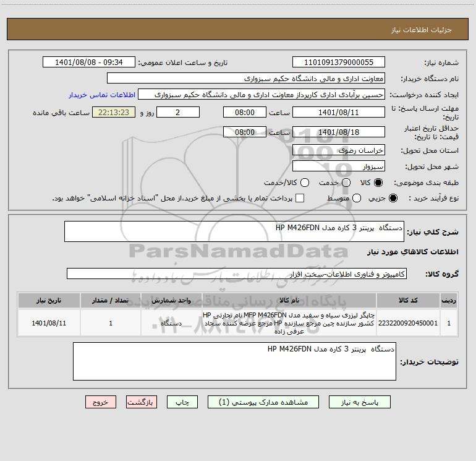Select the کالا radio button
This screenshot has height=461, width=476.
pos(378,183)
